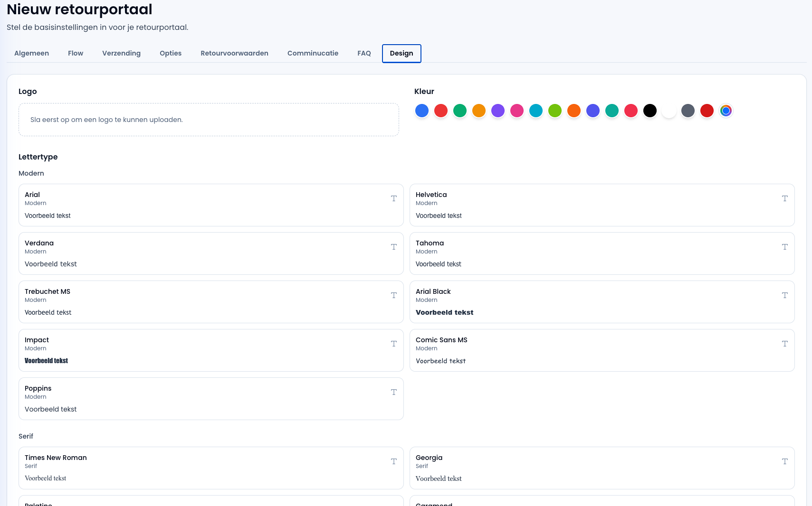This screenshot has width=812, height=506.
Task: Click the 'Lettertype' section heading
Action: point(38,157)
